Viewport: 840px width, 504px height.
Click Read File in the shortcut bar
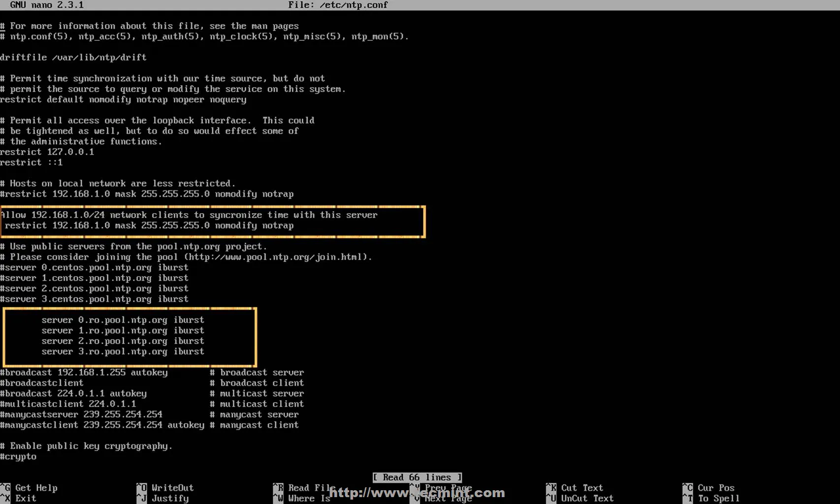310,487
